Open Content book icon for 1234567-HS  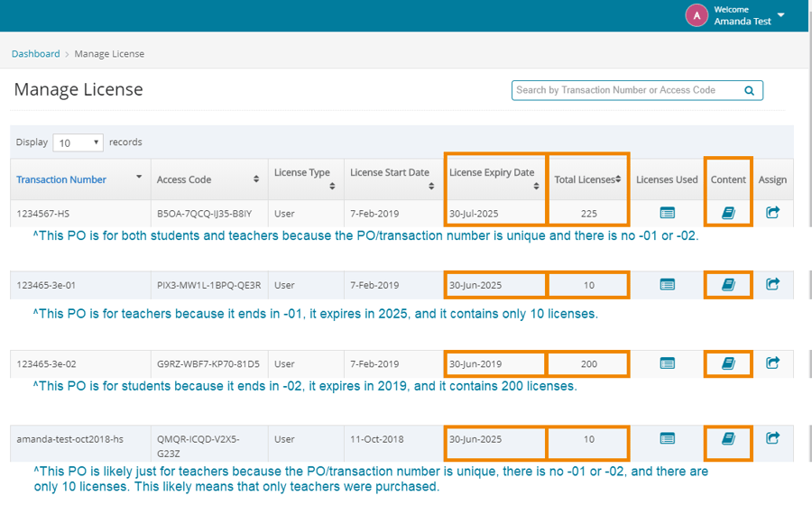[x=728, y=213]
